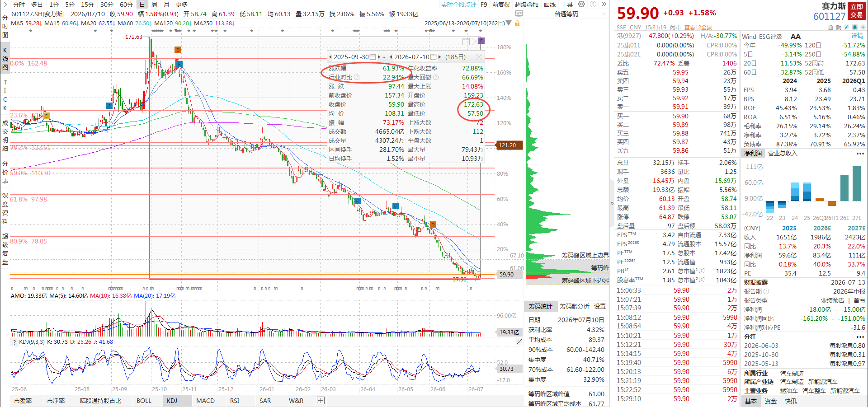Click the pencil edit icon under stock code
Image resolution: width=868 pixels, height=407 pixels.
pyautogui.click(x=847, y=28)
